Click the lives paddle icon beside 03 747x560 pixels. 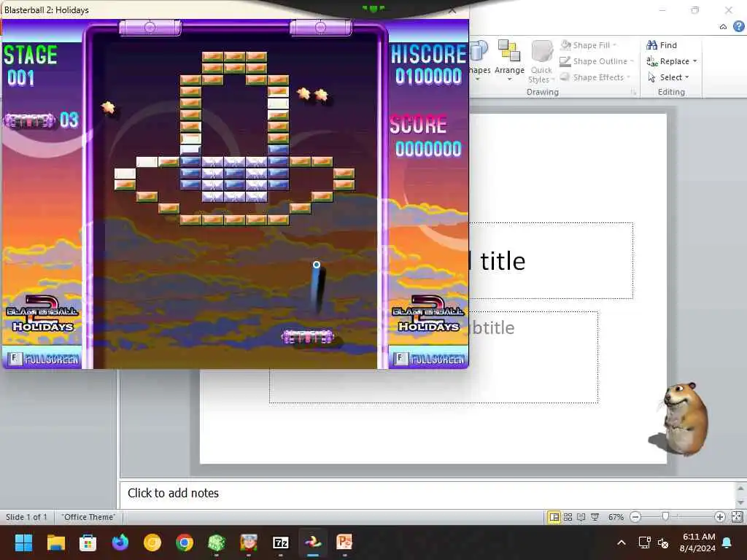[30, 120]
